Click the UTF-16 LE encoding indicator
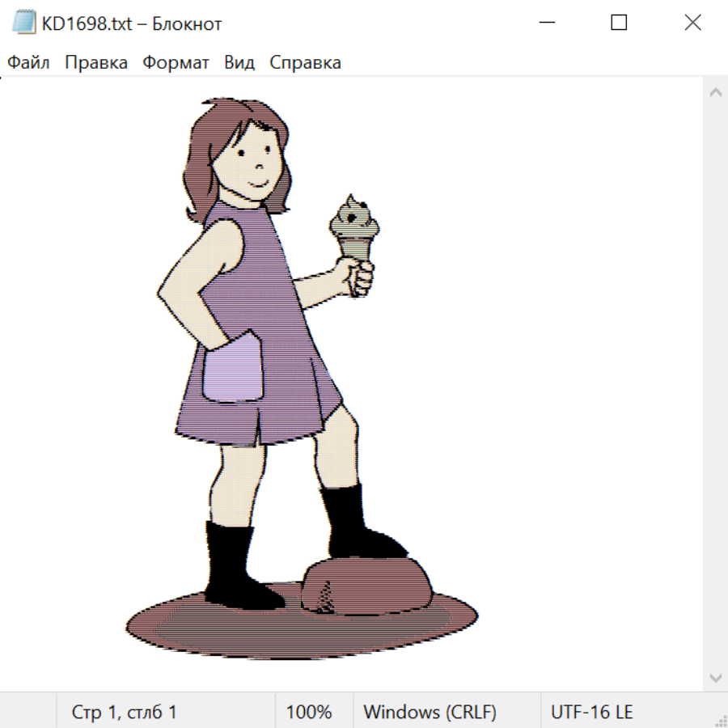Viewport: 728px width, 728px height. coord(592,712)
